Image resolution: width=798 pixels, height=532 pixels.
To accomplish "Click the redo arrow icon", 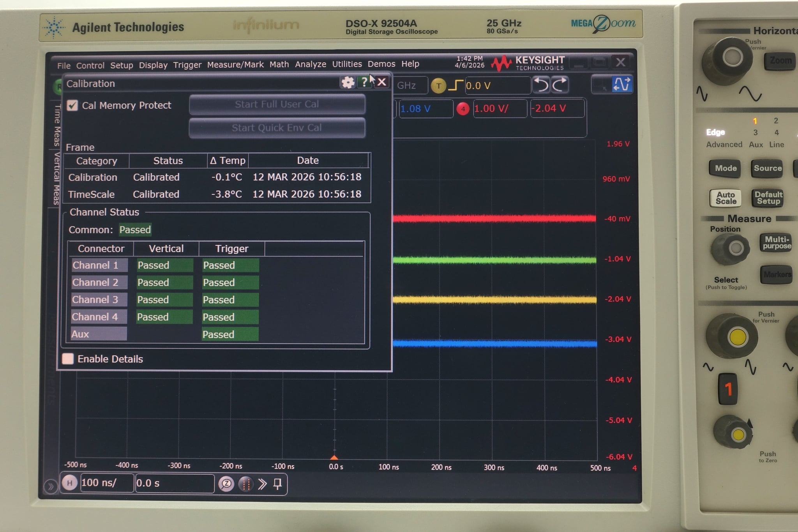I will click(x=560, y=85).
